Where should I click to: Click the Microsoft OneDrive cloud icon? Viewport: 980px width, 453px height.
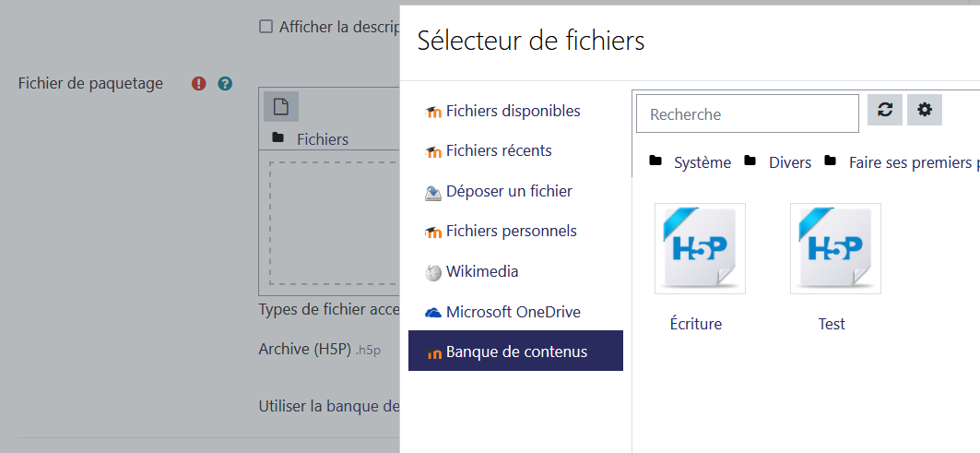pyautogui.click(x=433, y=312)
